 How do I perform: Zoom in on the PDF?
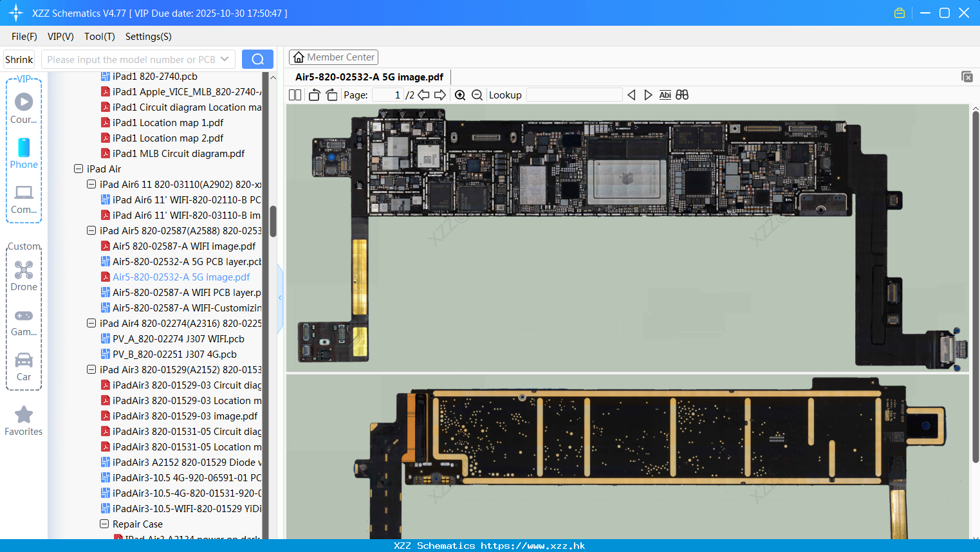pos(460,95)
